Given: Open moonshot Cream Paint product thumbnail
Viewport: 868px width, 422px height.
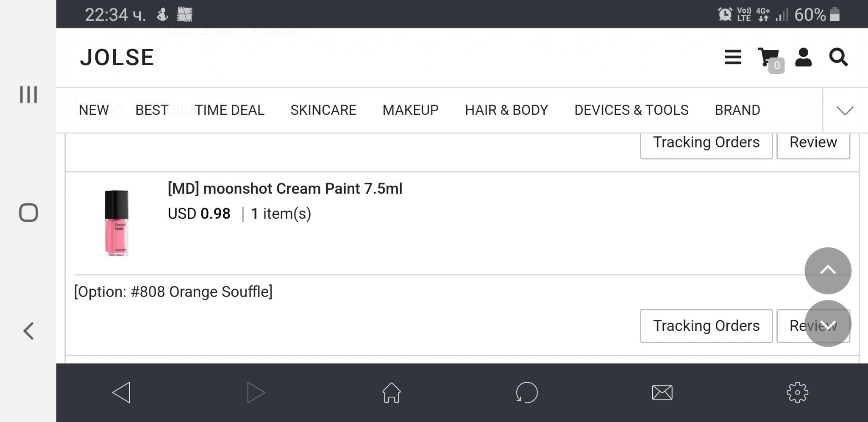Looking at the screenshot, I should (117, 223).
